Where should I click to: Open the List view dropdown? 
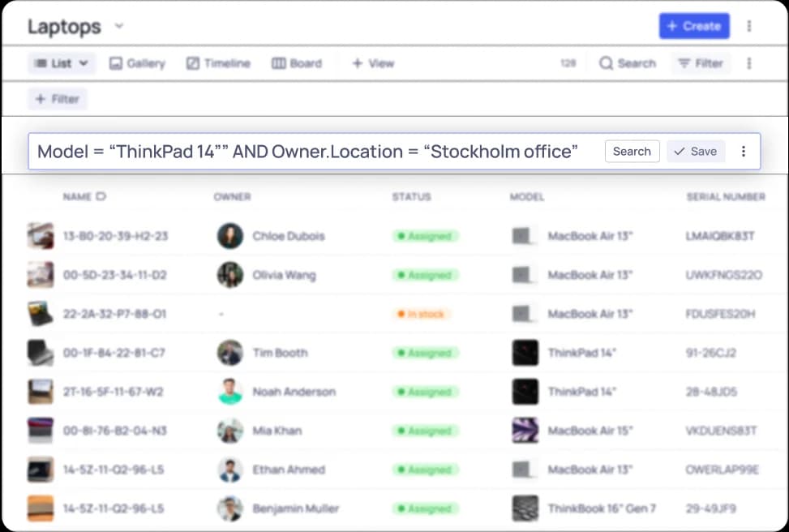click(62, 63)
